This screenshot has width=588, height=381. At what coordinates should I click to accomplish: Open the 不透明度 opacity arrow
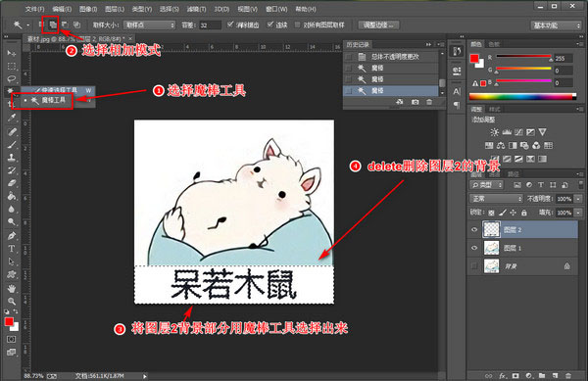pos(578,199)
